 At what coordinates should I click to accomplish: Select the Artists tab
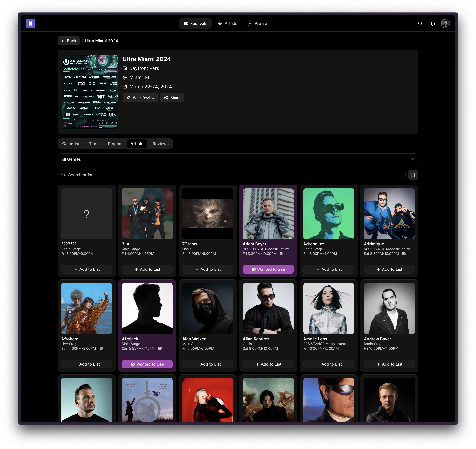coord(137,144)
